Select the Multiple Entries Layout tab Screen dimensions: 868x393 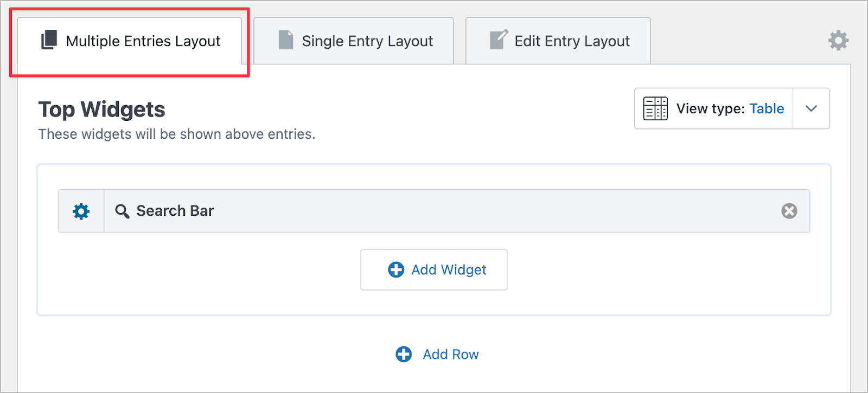tap(130, 40)
